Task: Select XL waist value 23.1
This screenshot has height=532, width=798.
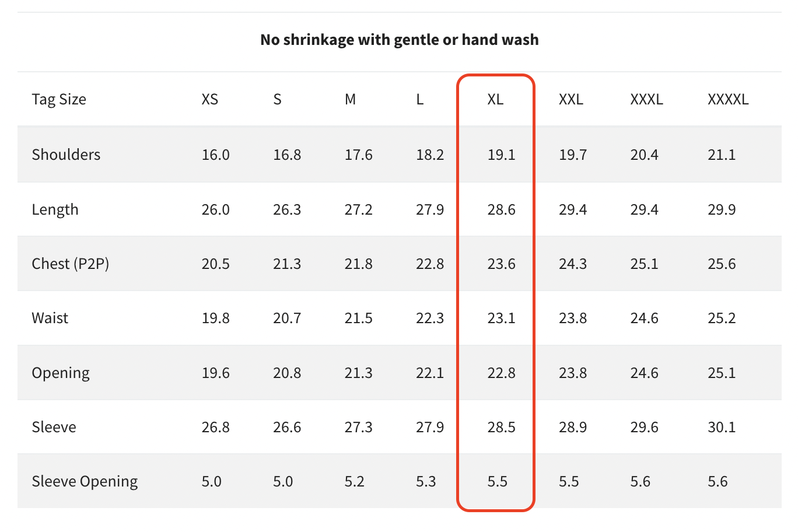Action: click(x=501, y=318)
